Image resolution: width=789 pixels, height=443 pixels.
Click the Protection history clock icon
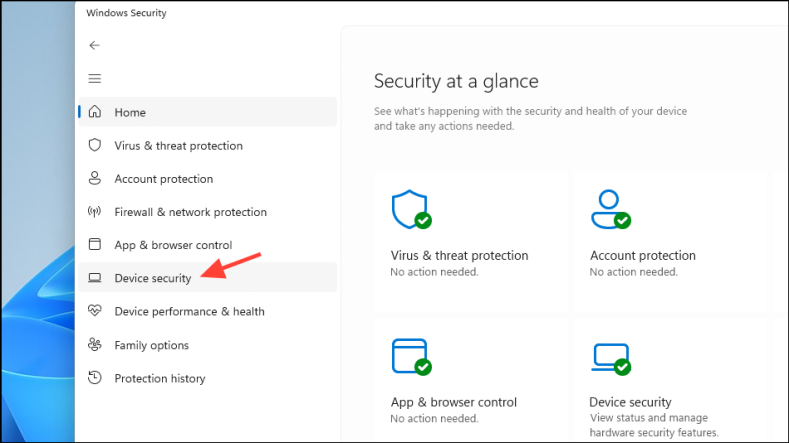click(x=95, y=378)
